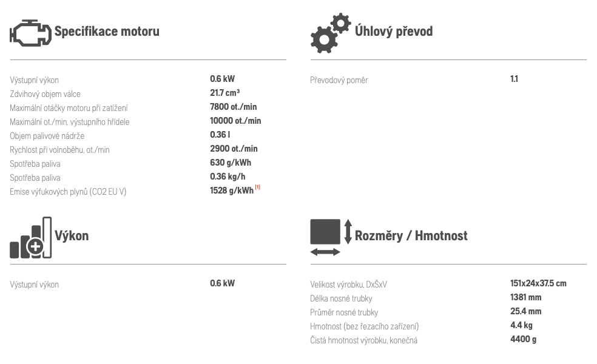The image size is (597, 364).
Task: Click the Zdvihový objem válce label
Action: [x=46, y=94]
